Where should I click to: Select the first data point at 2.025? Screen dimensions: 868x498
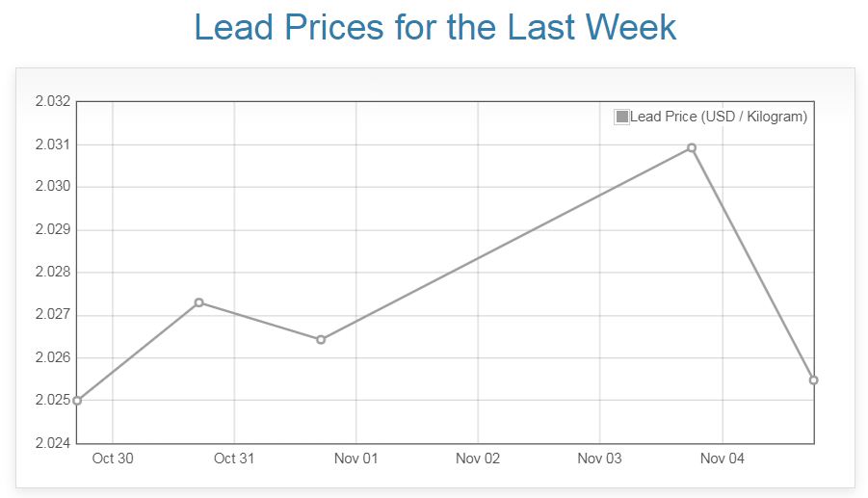77,401
